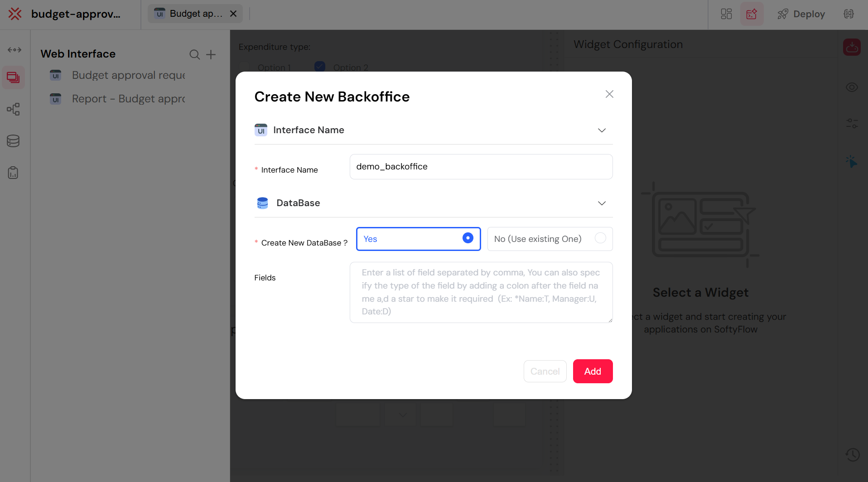Open the sliders configuration icon
The height and width of the screenshot is (482, 868).
pos(852,123)
